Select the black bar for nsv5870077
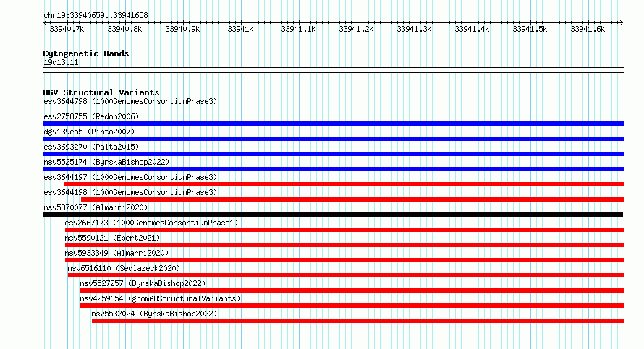 click(333, 215)
